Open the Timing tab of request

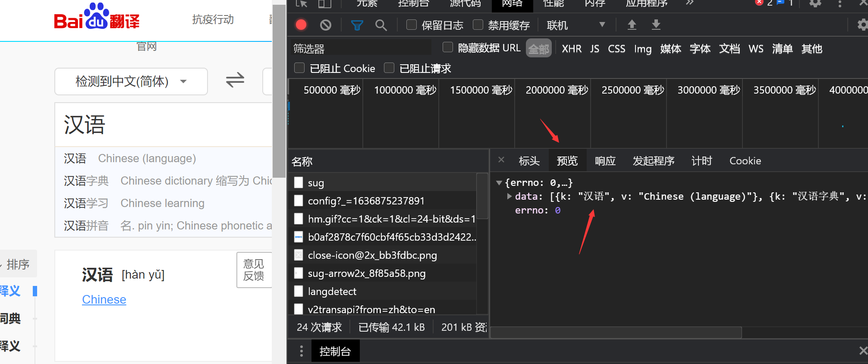coord(701,161)
